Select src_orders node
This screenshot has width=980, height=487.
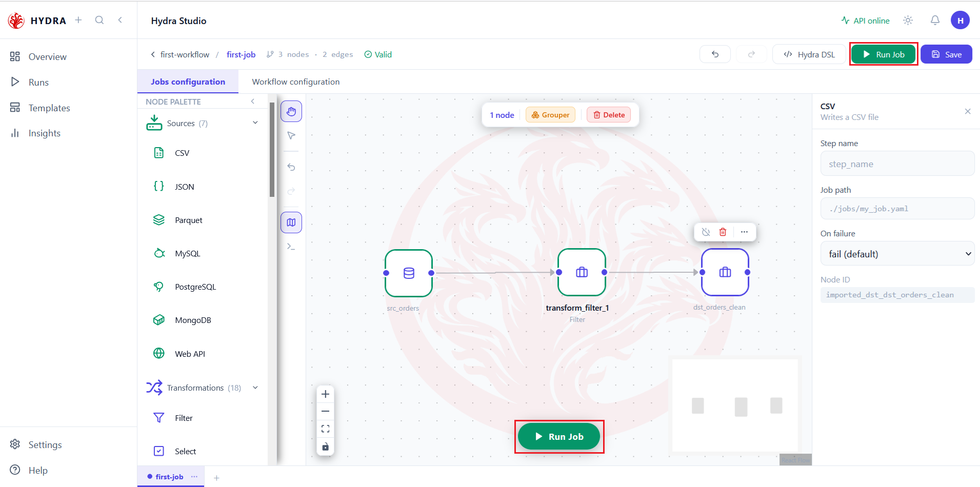point(409,273)
